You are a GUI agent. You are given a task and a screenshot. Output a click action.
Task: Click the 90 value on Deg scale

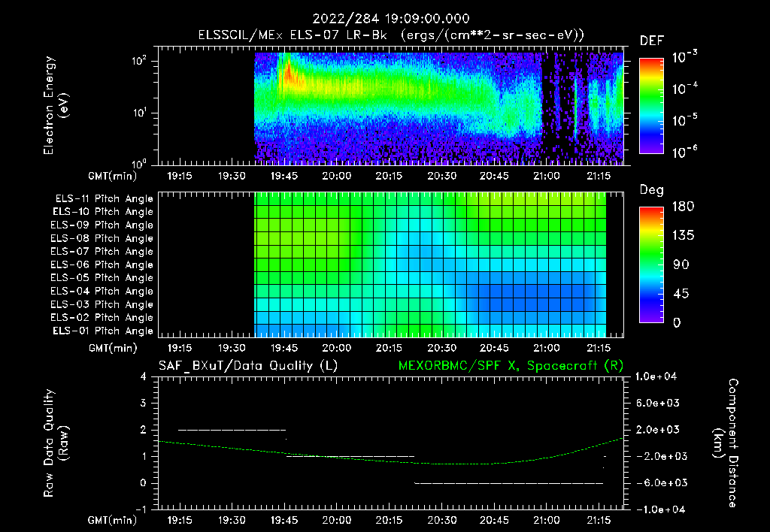pyautogui.click(x=681, y=264)
